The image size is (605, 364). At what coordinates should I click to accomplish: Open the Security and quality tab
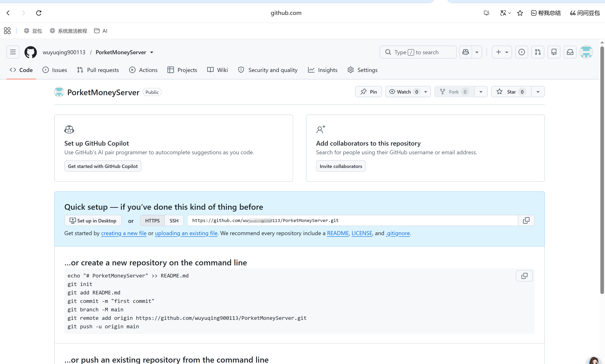coord(268,70)
